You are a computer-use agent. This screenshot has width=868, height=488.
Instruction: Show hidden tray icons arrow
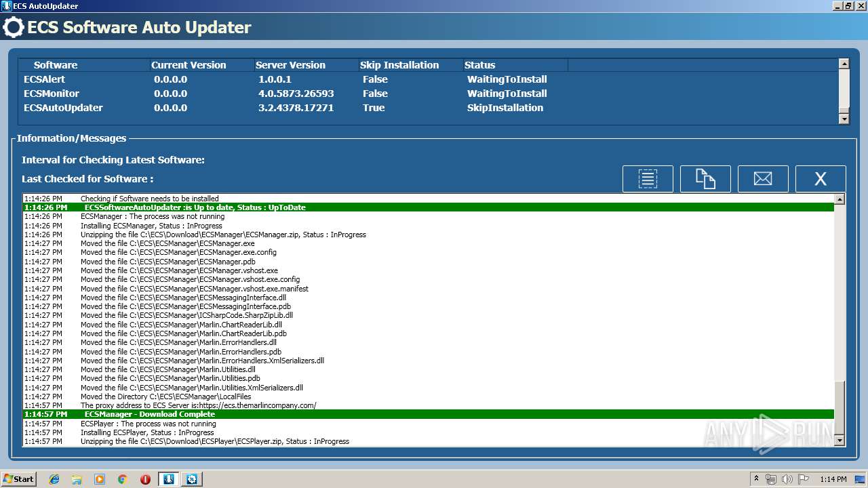pos(756,479)
